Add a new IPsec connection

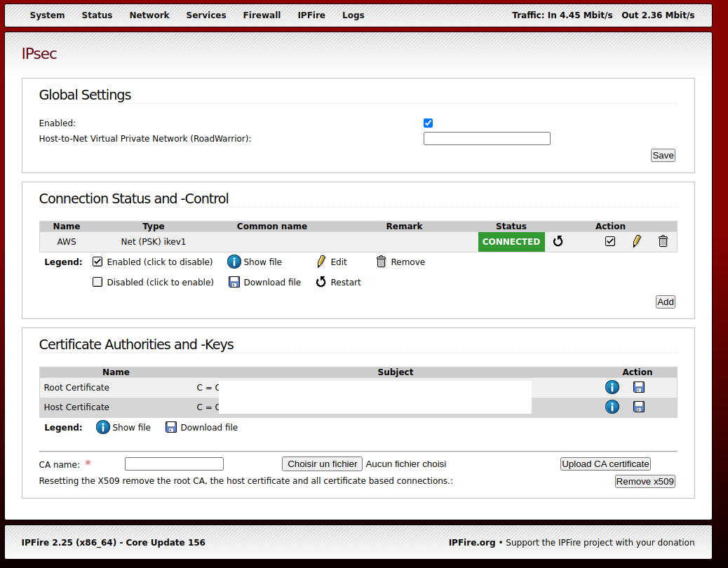(666, 302)
